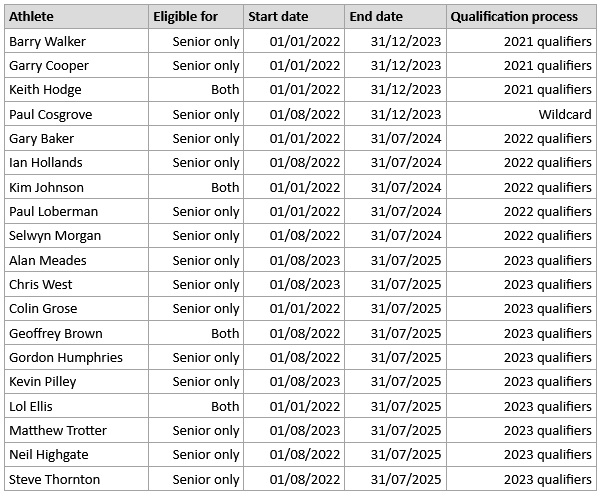
Task: Select the End date column header
Action: point(395,16)
